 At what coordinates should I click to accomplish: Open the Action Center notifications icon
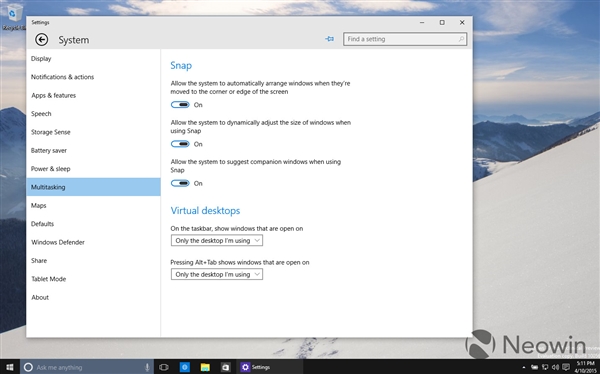pyautogui.click(x=566, y=367)
